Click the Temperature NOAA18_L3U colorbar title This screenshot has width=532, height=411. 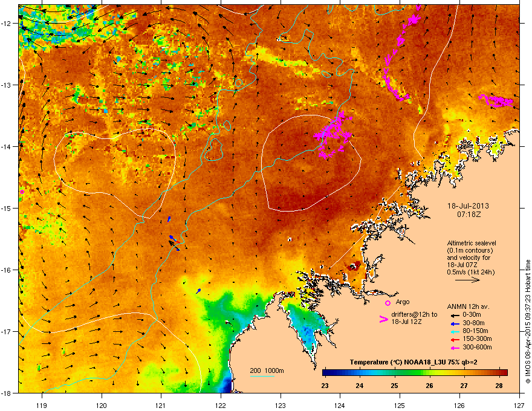pos(414,362)
